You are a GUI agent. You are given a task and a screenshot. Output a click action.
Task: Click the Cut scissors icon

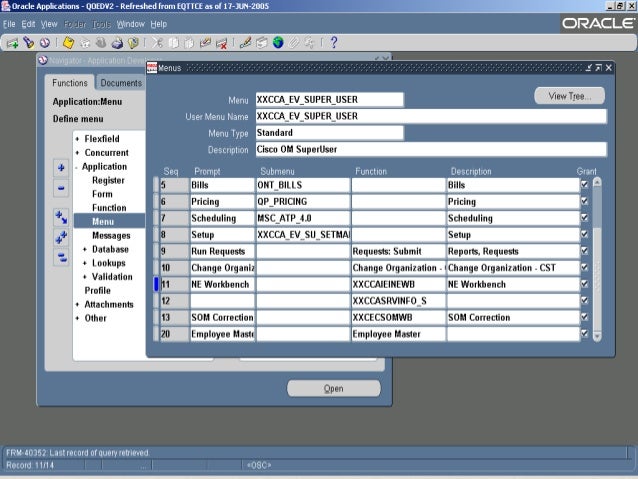(x=157, y=43)
